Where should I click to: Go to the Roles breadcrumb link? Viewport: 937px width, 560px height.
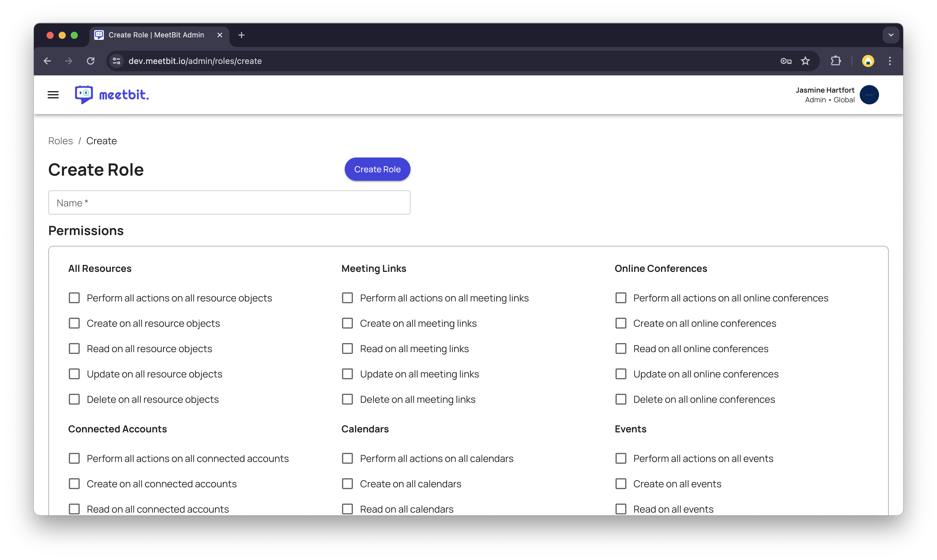point(60,141)
